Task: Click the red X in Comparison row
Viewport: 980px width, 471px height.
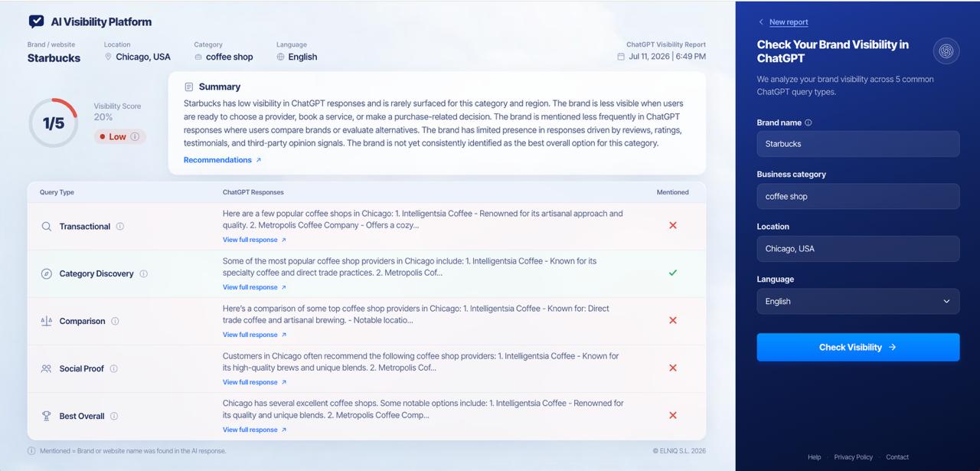Action: pyautogui.click(x=673, y=320)
